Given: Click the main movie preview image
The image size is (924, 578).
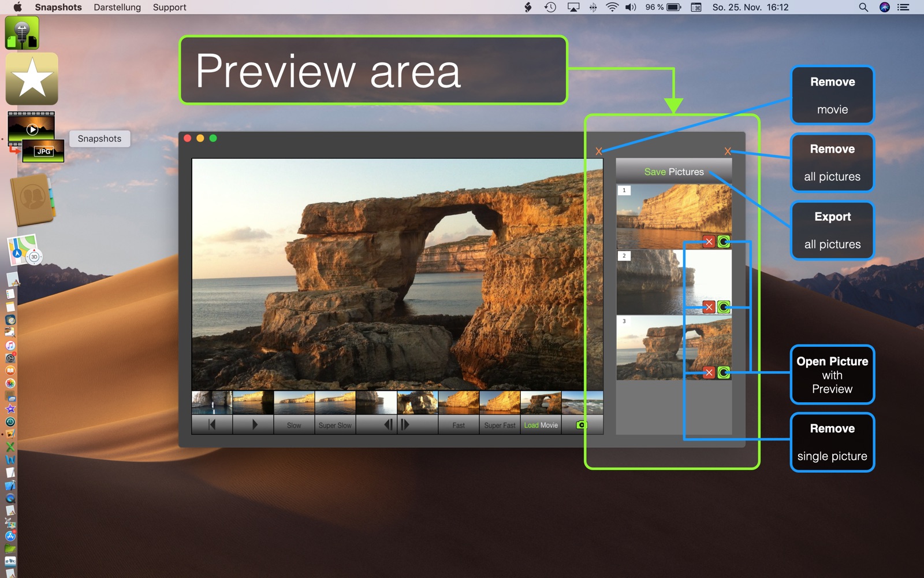Looking at the screenshot, I should pyautogui.click(x=397, y=275).
